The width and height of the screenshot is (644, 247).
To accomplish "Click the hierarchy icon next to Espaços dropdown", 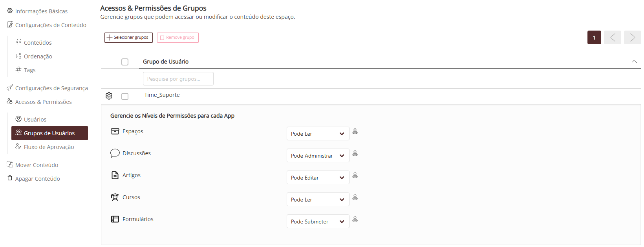I will [355, 131].
